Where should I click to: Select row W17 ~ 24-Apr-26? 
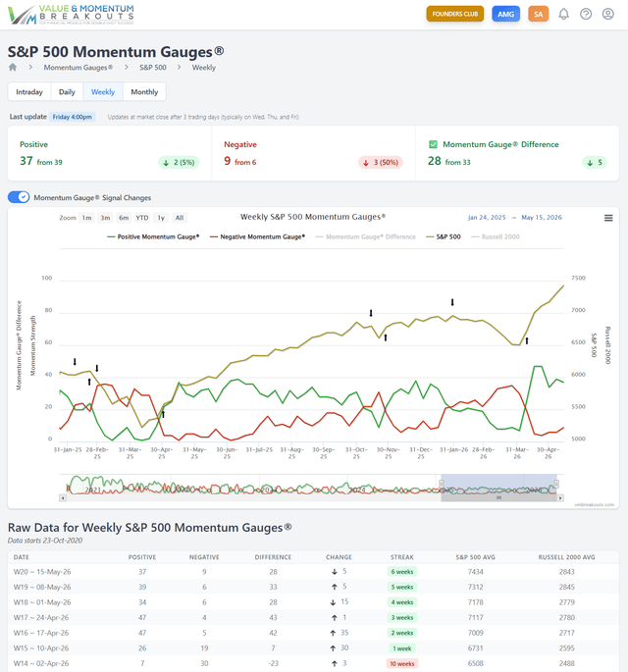point(313,618)
